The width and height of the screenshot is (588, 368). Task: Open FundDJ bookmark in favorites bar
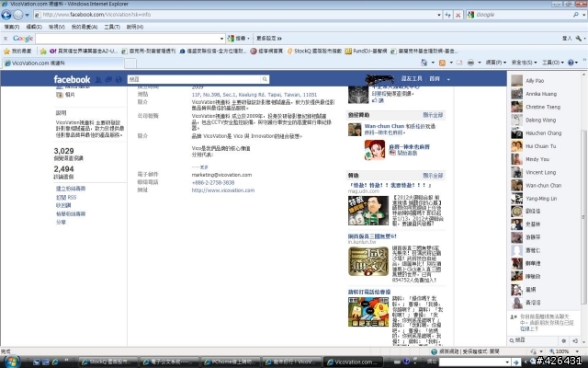(x=366, y=52)
